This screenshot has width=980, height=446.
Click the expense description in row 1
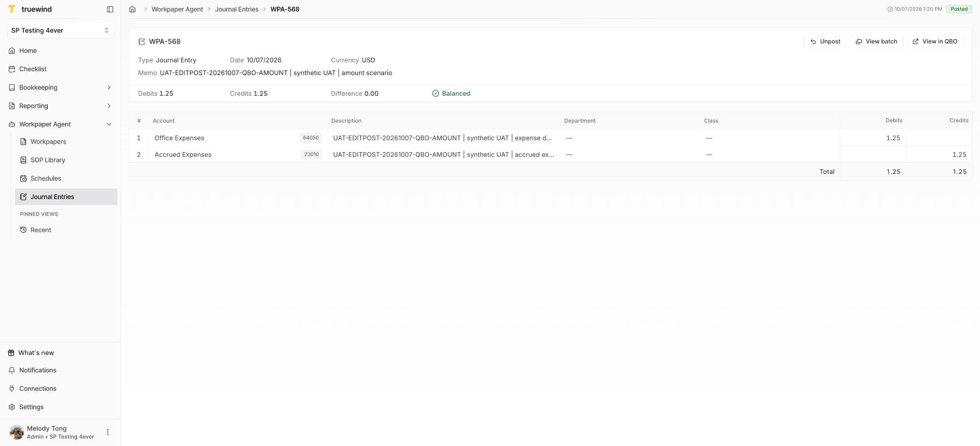pyautogui.click(x=442, y=138)
